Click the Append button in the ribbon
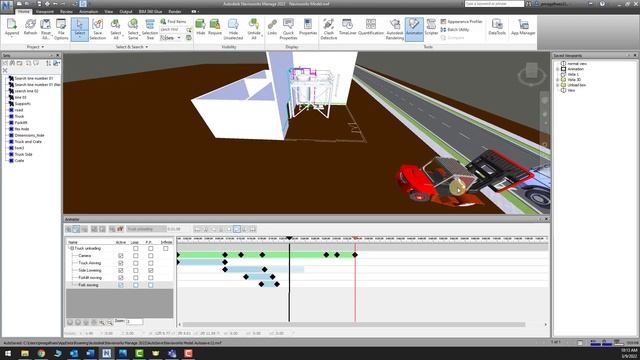Image resolution: width=640 pixels, height=360 pixels. (x=12, y=29)
